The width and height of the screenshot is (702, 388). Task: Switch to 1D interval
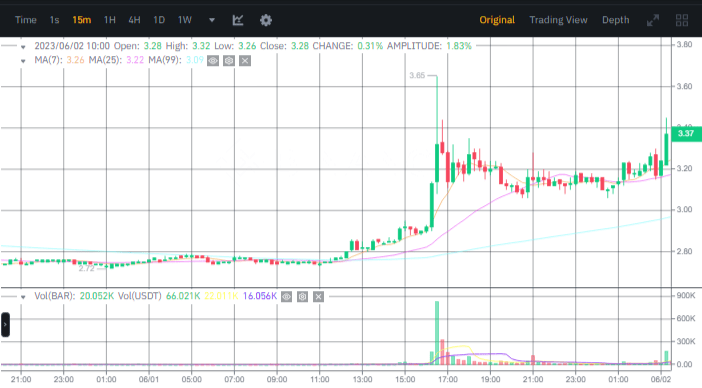(x=159, y=20)
